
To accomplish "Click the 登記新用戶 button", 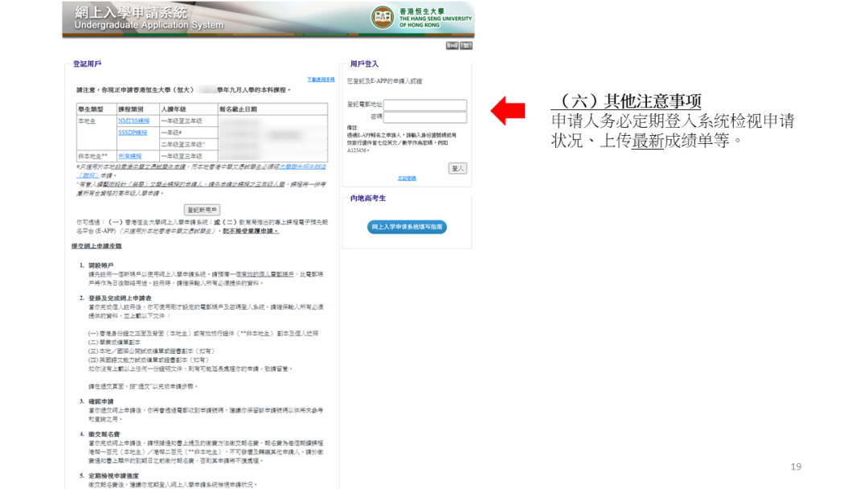I will point(202,210).
